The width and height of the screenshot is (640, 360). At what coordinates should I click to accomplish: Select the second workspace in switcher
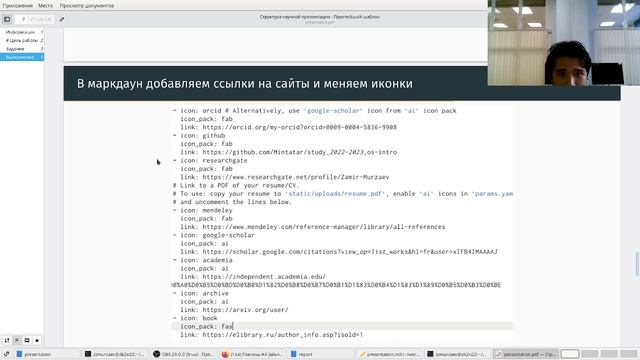pyautogui.click(x=589, y=354)
